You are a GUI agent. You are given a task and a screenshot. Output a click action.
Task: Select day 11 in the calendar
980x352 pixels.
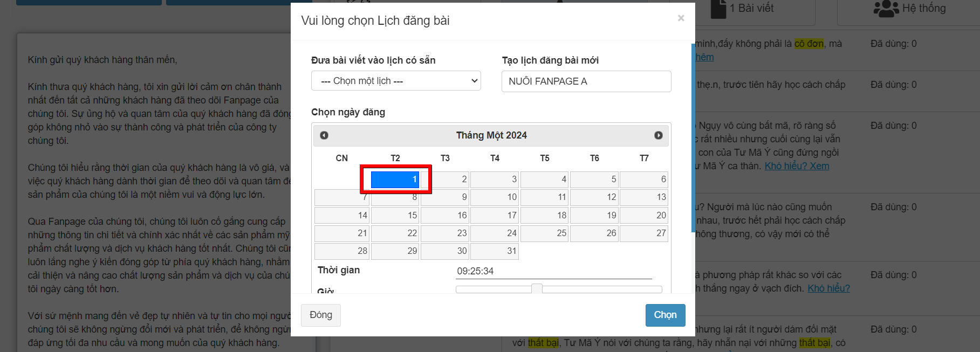[544, 197]
